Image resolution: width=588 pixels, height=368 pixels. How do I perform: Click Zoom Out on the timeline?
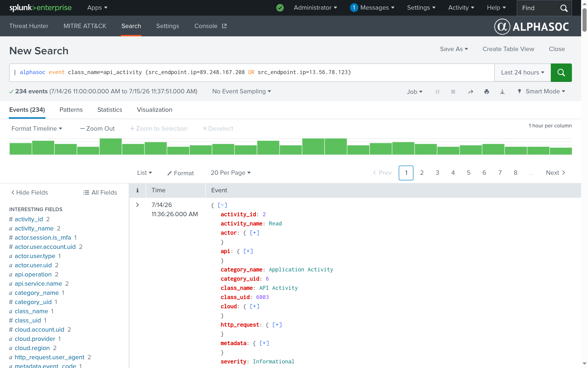coord(97,129)
